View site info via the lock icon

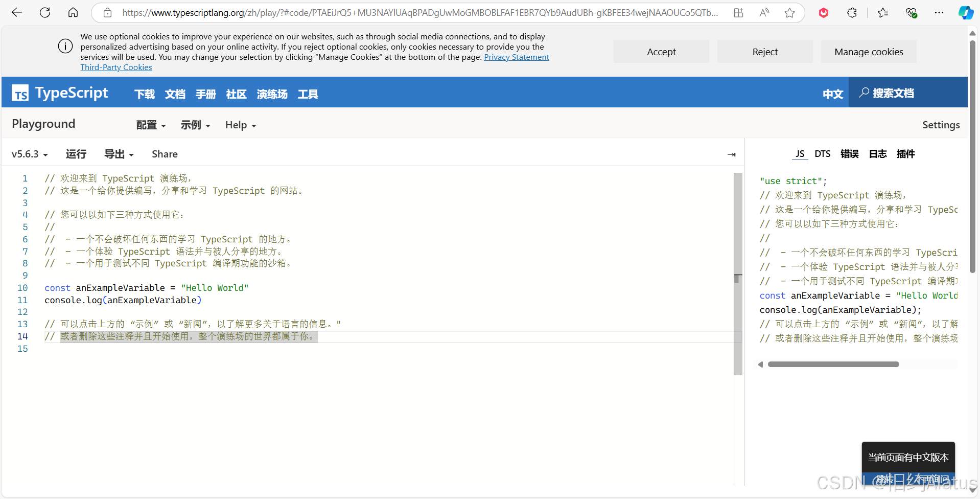point(107,13)
